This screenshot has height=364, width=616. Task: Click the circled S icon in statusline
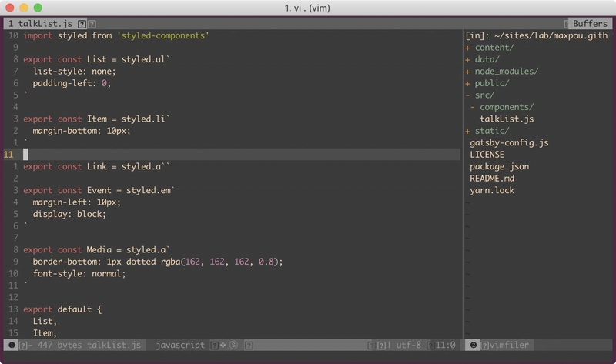tap(234, 346)
